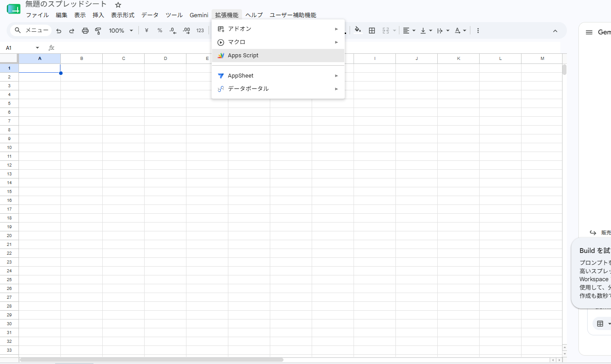Select the column C header
The width and height of the screenshot is (611, 364).
(123, 59)
